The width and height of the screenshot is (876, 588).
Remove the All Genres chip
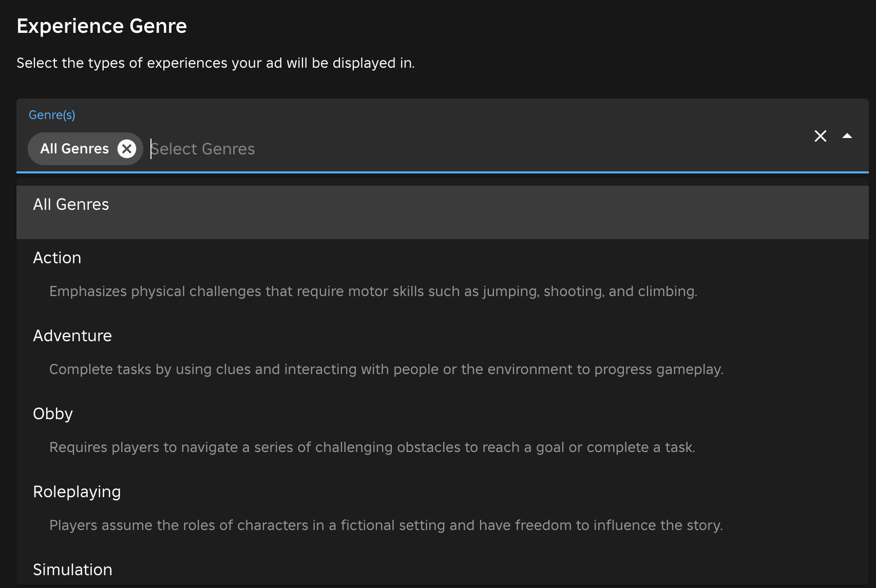tap(127, 149)
